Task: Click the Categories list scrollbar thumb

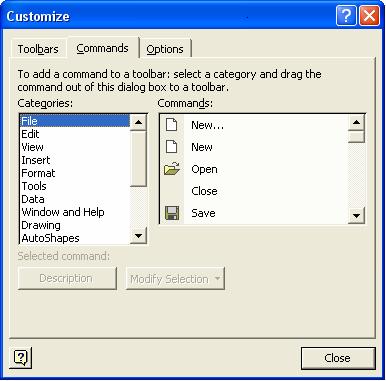Action: (138, 159)
